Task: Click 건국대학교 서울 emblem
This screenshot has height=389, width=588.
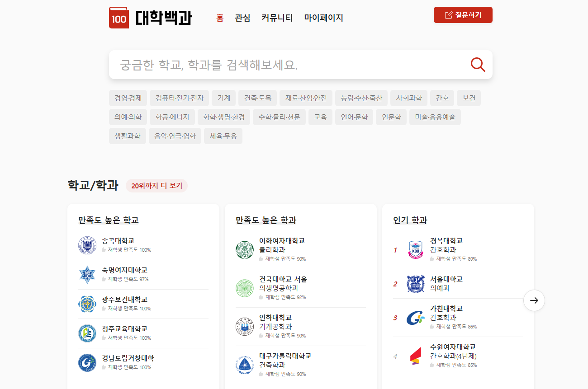Action: tap(245, 288)
